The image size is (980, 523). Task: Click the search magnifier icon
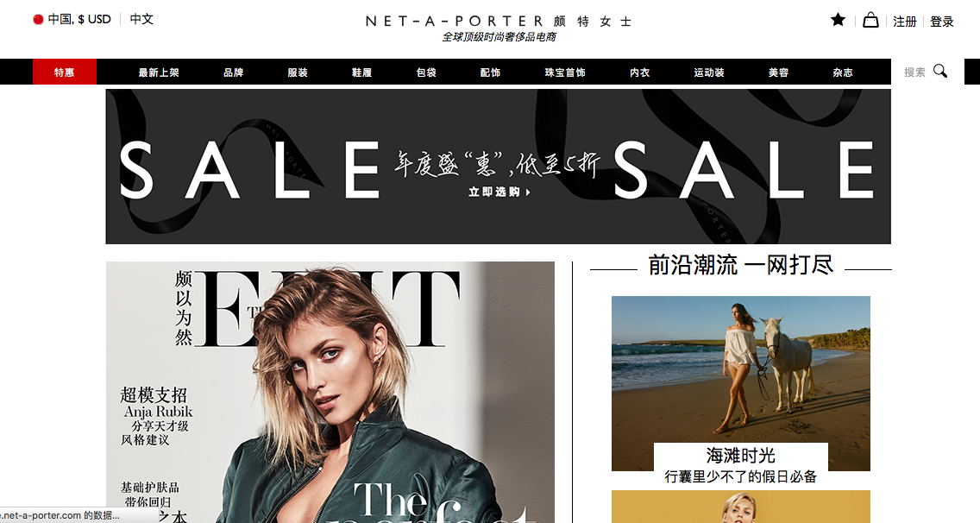pyautogui.click(x=940, y=72)
